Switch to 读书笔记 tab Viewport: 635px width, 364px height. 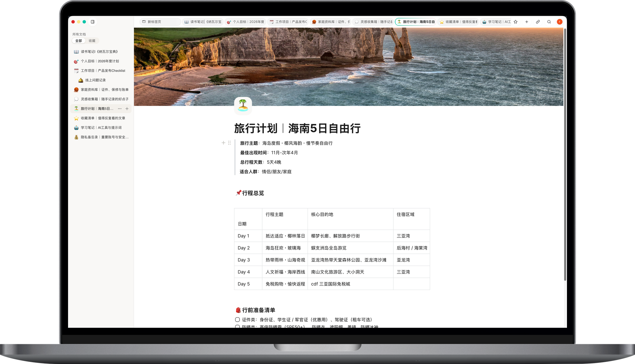pyautogui.click(x=203, y=22)
